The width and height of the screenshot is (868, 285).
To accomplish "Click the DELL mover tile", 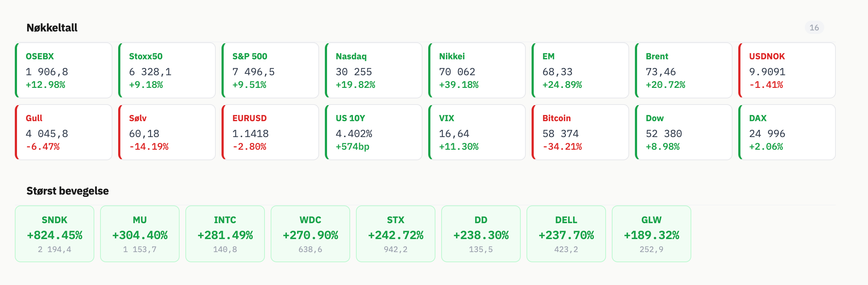I will click(566, 234).
